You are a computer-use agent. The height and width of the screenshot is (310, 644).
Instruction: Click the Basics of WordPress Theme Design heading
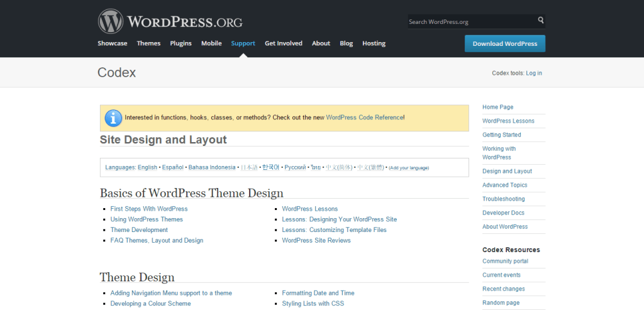[x=191, y=192]
